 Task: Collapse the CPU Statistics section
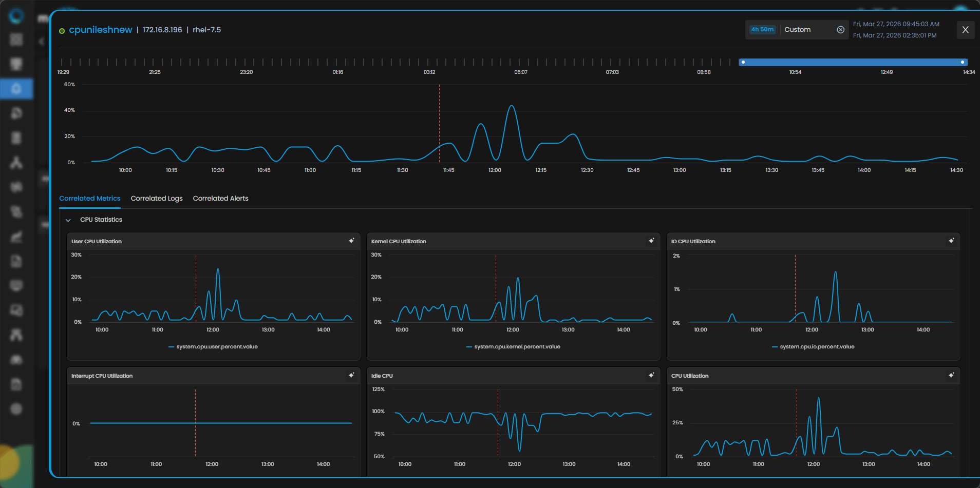[68, 220]
